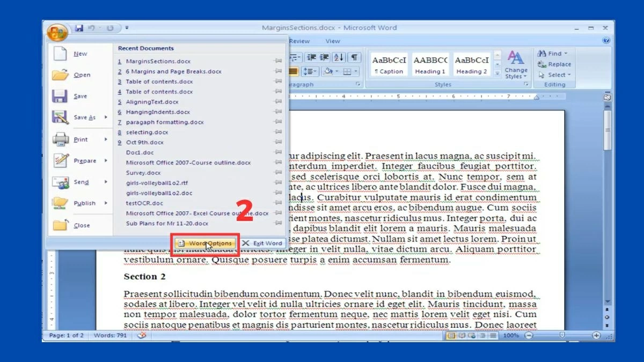644x362 pixels.
Task: Pin AligningText.docx to the recent list
Action: 278,102
